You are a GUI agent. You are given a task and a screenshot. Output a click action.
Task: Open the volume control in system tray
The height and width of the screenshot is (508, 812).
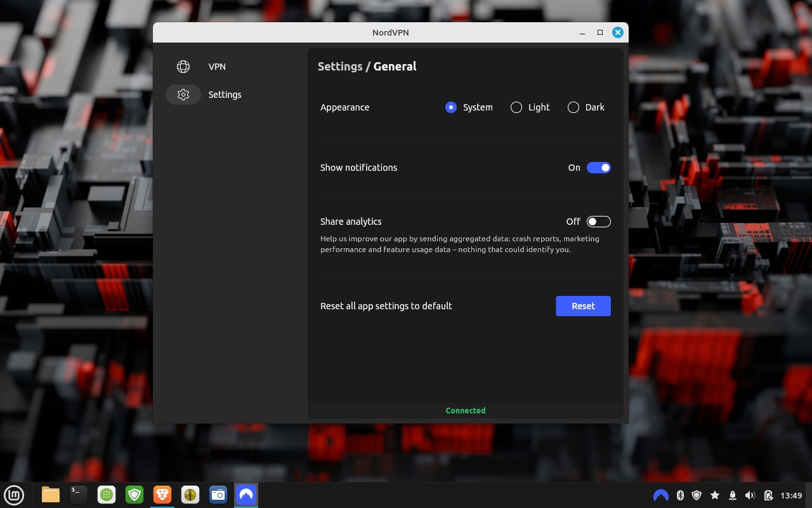tap(750, 495)
